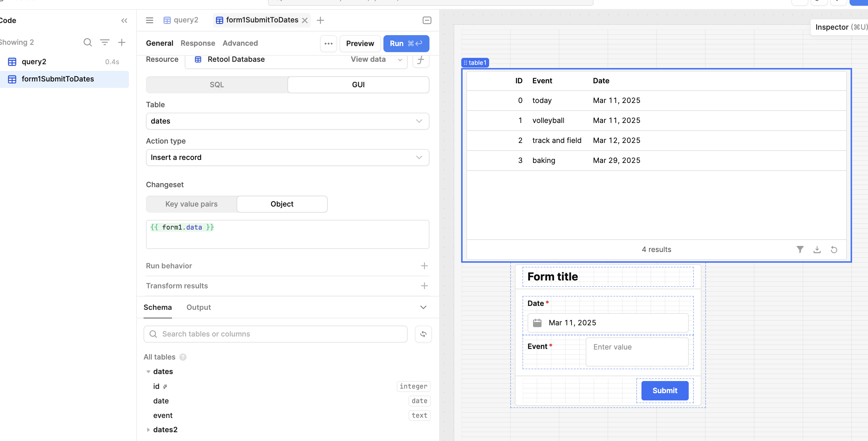Download table data icon

click(x=817, y=249)
